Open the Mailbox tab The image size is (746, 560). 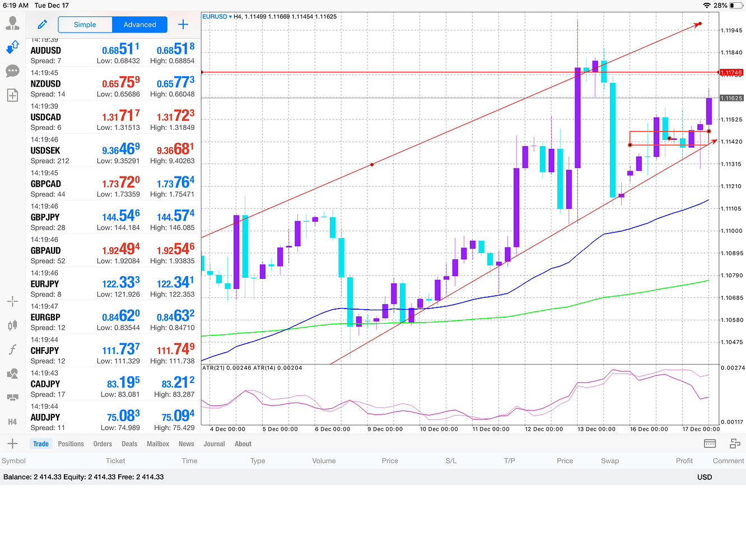click(x=157, y=444)
